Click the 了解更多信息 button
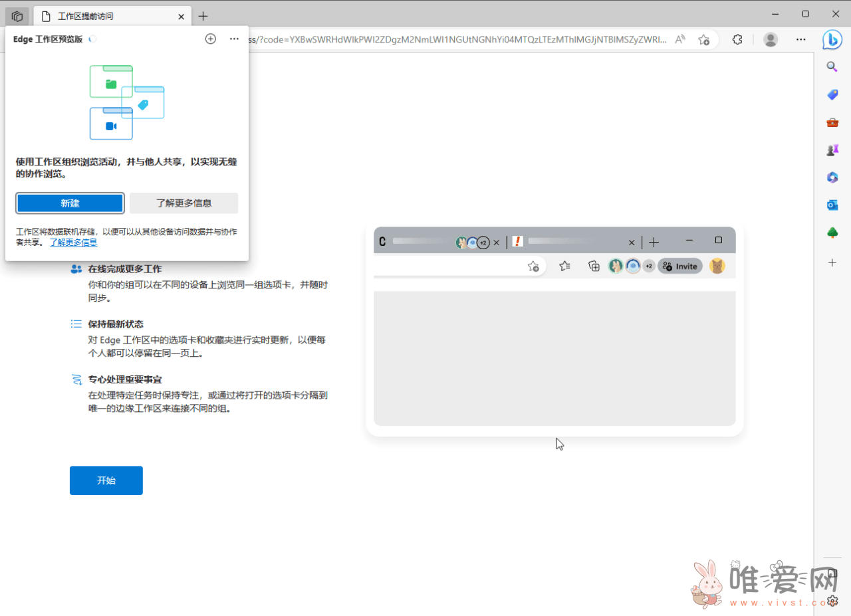The height and width of the screenshot is (616, 851). (184, 203)
